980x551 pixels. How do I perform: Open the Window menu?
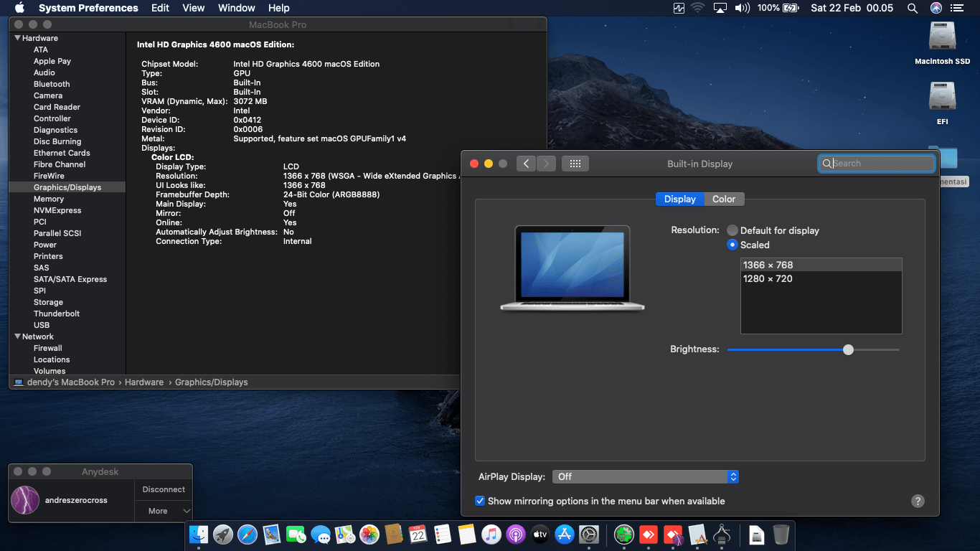[236, 8]
